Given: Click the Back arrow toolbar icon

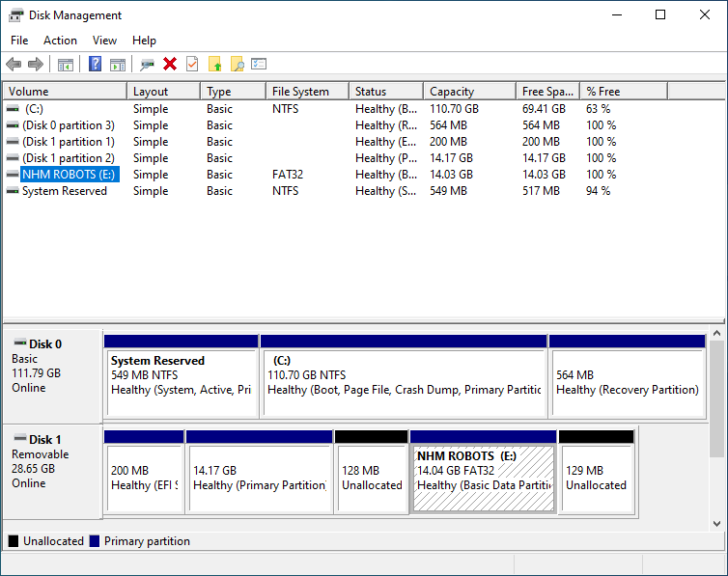Looking at the screenshot, I should 14,64.
